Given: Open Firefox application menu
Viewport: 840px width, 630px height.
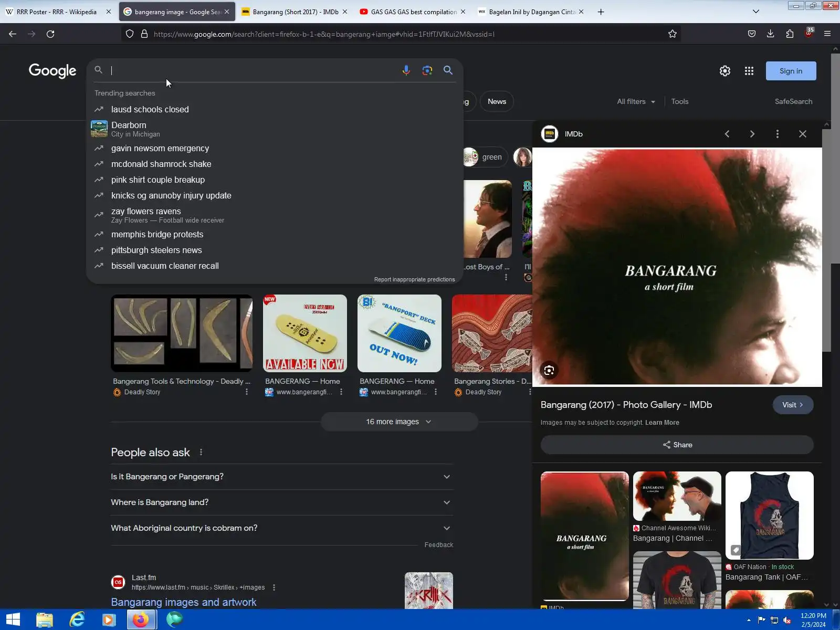Looking at the screenshot, I should 827,34.
